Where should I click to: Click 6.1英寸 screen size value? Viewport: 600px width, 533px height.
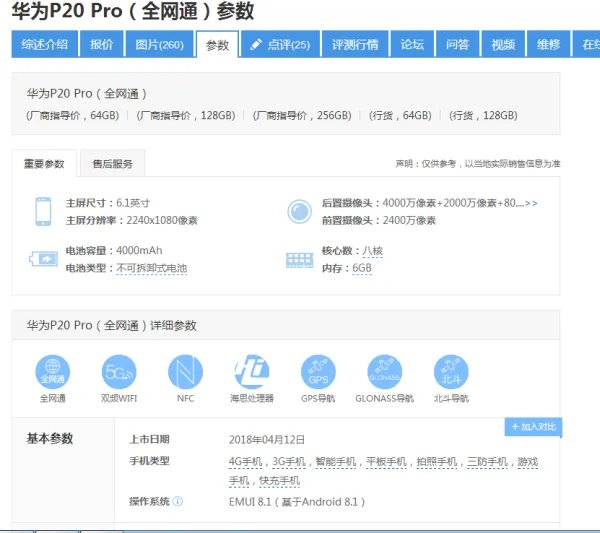133,203
